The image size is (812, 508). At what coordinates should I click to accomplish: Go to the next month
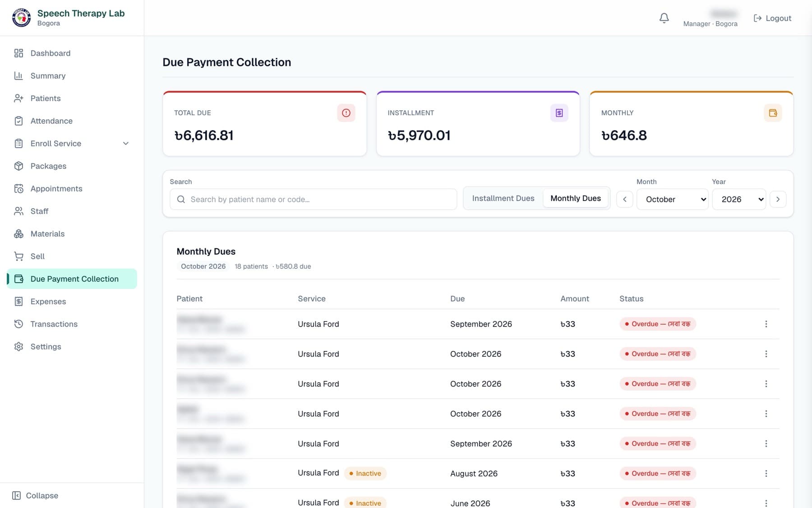pyautogui.click(x=778, y=199)
